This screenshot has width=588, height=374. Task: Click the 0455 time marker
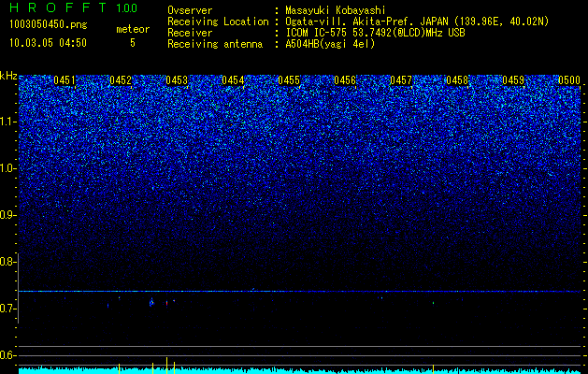point(289,80)
